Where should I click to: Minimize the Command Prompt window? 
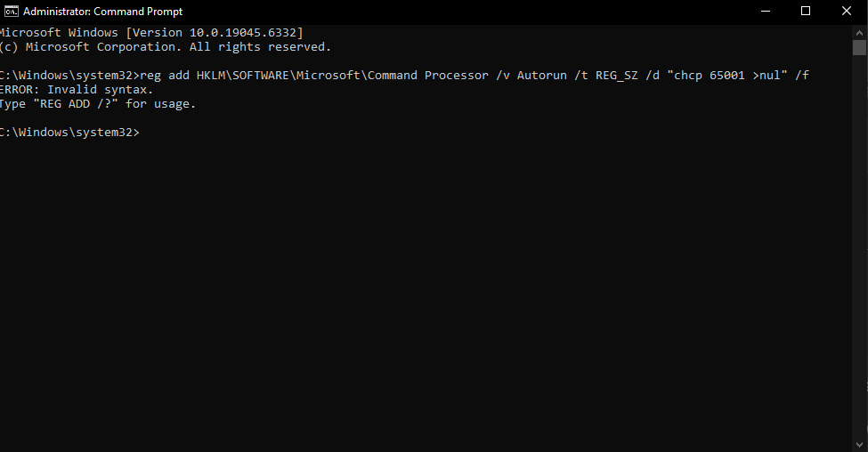766,11
